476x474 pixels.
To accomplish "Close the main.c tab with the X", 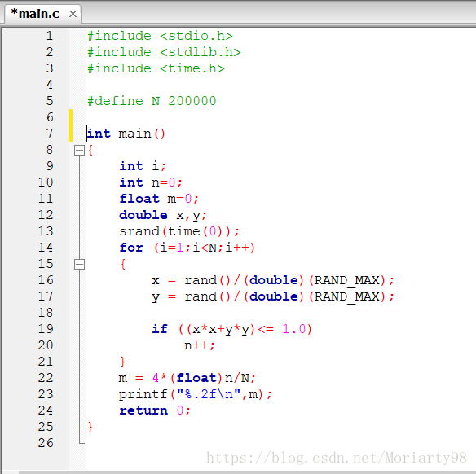I will point(73,14).
